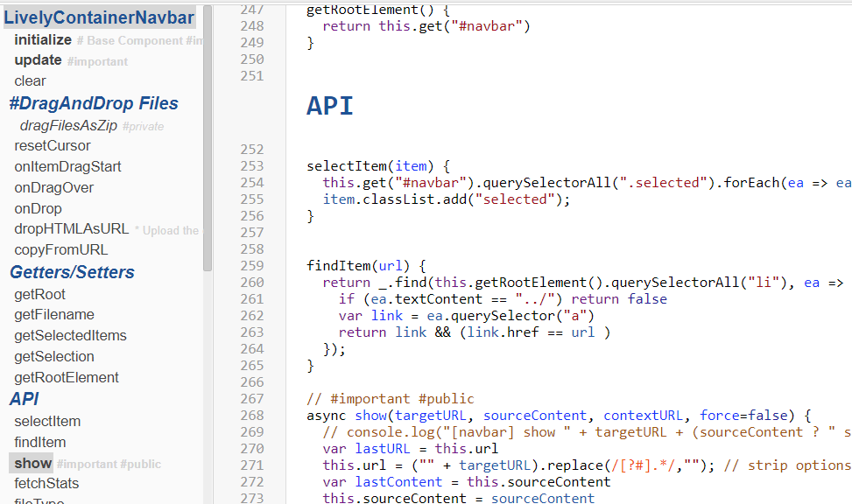Select onDragOver method entry
This screenshot has height=504, width=852.
click(53, 187)
